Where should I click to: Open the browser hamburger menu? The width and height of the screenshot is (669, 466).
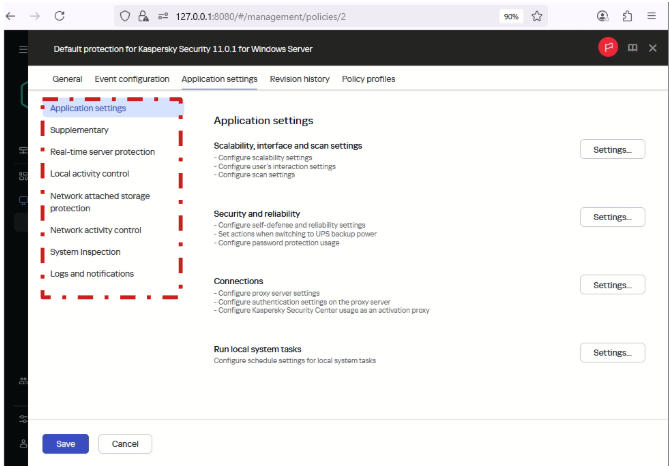[x=651, y=16]
